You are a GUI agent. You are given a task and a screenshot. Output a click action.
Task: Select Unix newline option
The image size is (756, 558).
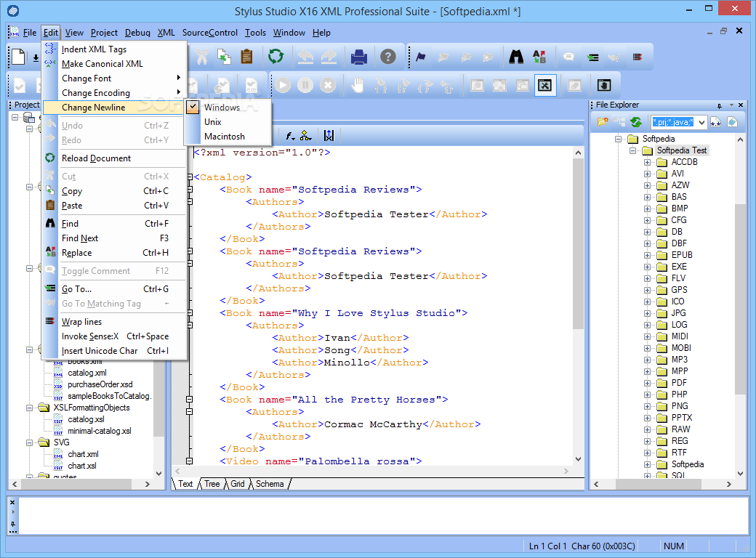tap(212, 122)
